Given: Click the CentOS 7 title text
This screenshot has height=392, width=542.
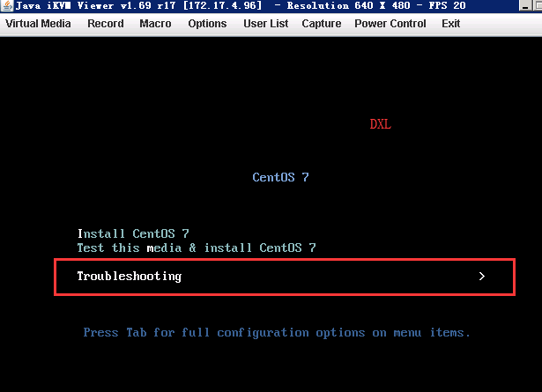Looking at the screenshot, I should click(x=280, y=177).
